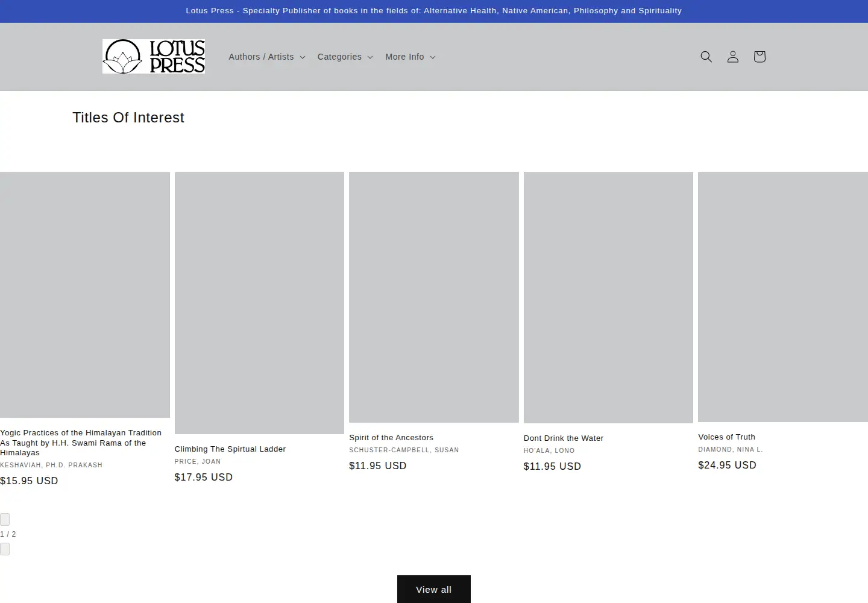Click author name PRICE, JOAN

(198, 461)
